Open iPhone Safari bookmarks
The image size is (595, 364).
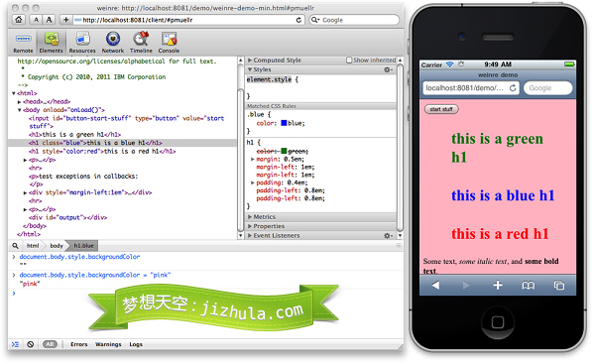click(529, 286)
